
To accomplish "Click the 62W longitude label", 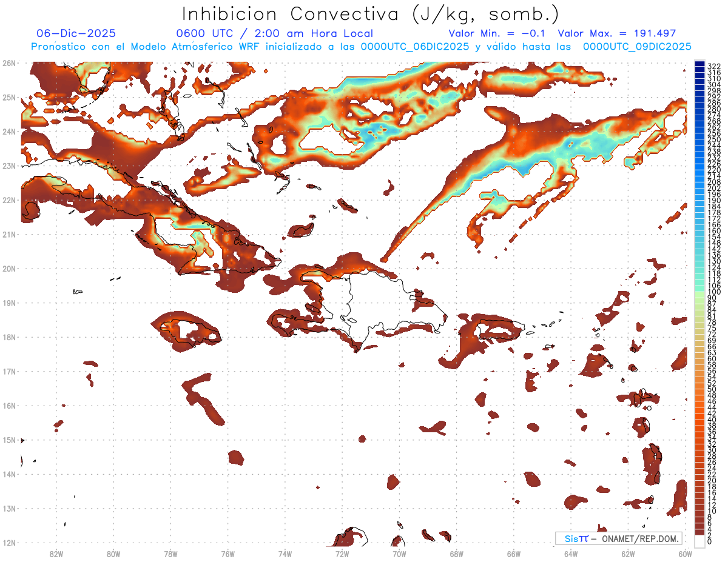I will click(x=628, y=554).
